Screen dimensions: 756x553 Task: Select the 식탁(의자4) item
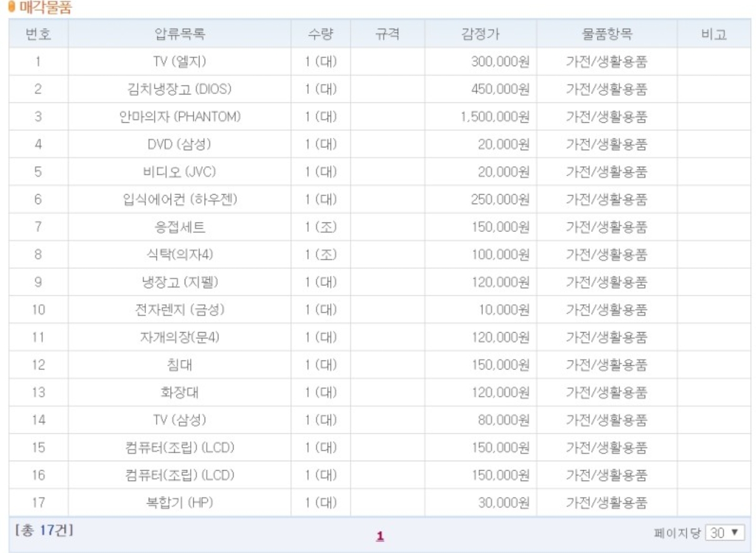[x=180, y=254]
